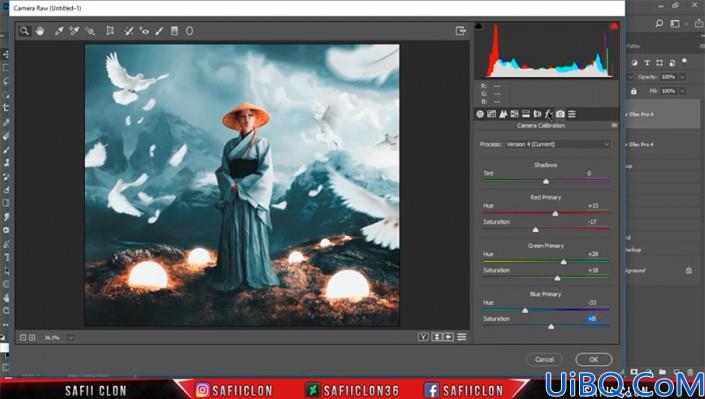
Task: Toggle highlight clipping warning in histogram
Action: pyautogui.click(x=614, y=26)
